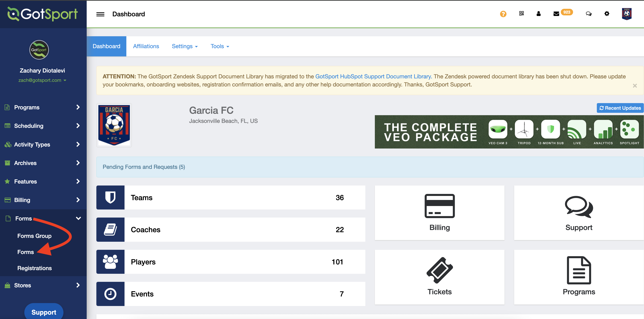The width and height of the screenshot is (644, 319).
Task: Click the Teams shield icon tile
Action: coord(110,198)
